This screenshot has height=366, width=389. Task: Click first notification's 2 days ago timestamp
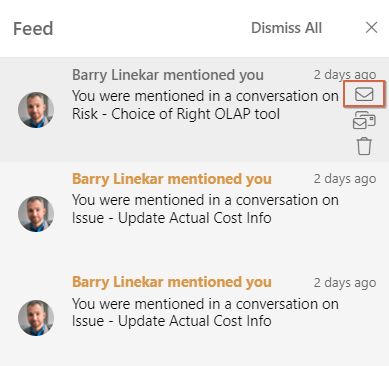pos(345,75)
